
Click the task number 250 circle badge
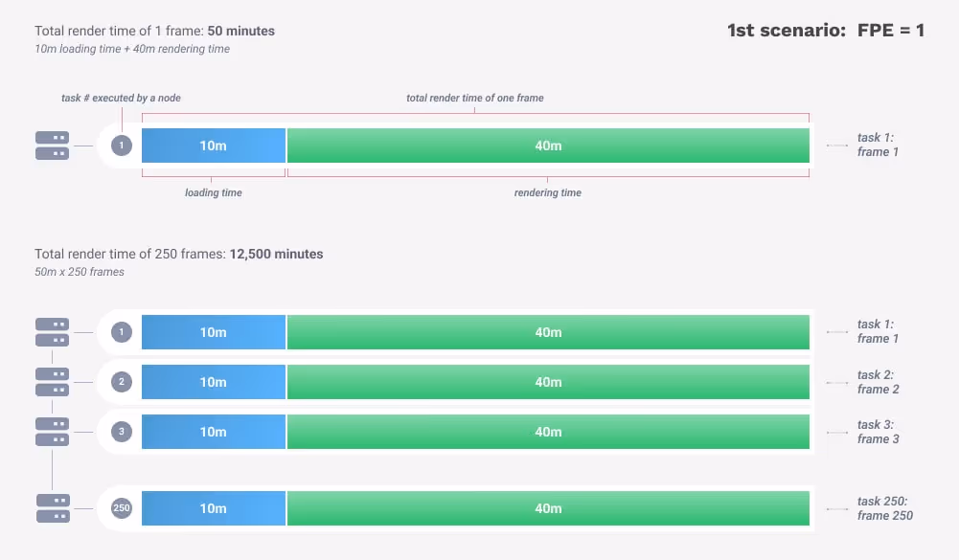tap(122, 508)
